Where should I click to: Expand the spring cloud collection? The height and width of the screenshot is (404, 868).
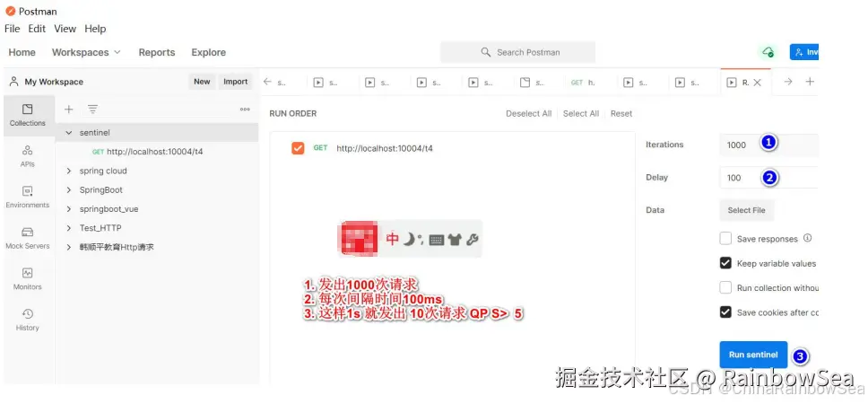tap(69, 171)
